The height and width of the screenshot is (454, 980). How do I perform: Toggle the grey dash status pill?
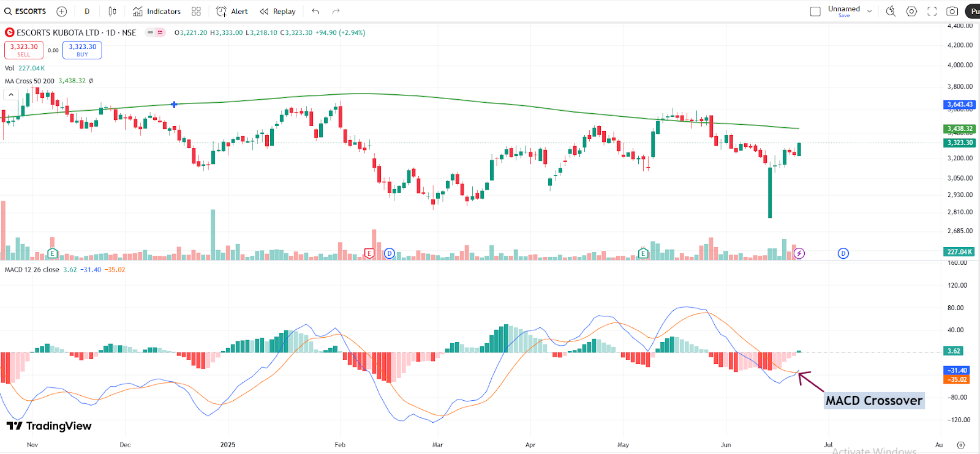point(150,32)
